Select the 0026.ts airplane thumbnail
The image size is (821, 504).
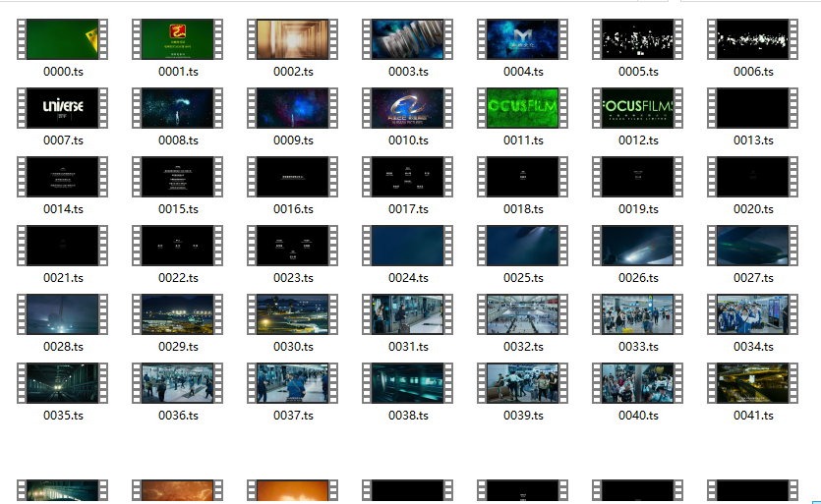638,246
